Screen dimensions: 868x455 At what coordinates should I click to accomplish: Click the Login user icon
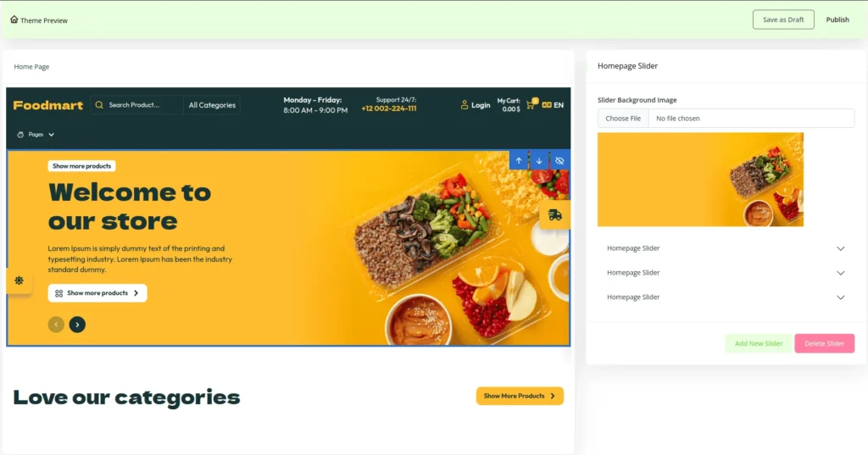click(464, 104)
